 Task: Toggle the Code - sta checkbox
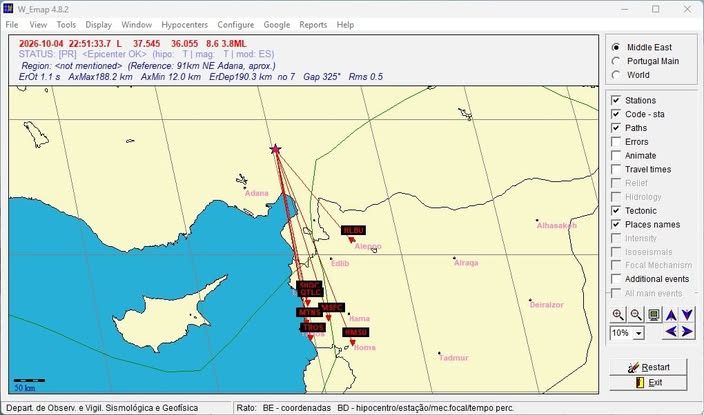coord(616,114)
